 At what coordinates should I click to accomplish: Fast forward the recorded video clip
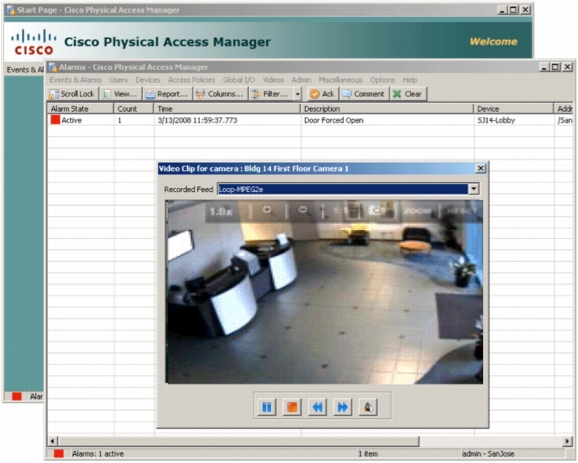[342, 407]
